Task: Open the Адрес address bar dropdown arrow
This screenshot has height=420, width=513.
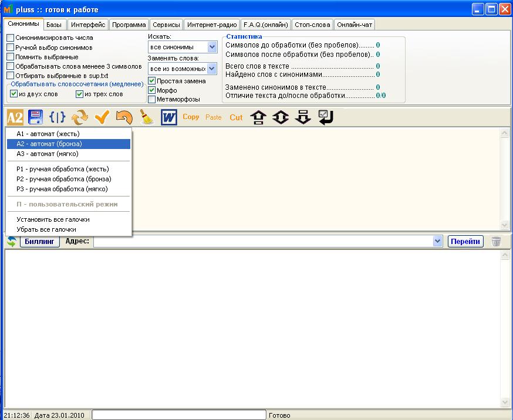Action: (x=437, y=241)
